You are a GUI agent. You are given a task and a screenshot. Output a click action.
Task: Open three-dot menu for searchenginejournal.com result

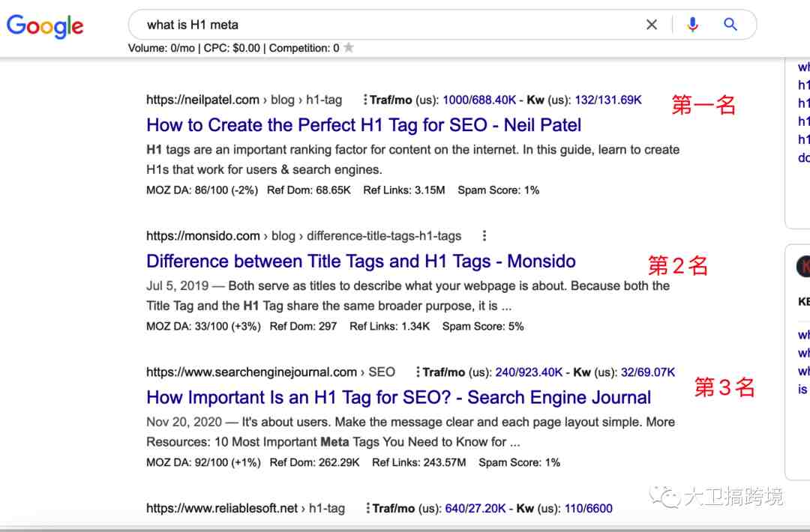pos(418,372)
